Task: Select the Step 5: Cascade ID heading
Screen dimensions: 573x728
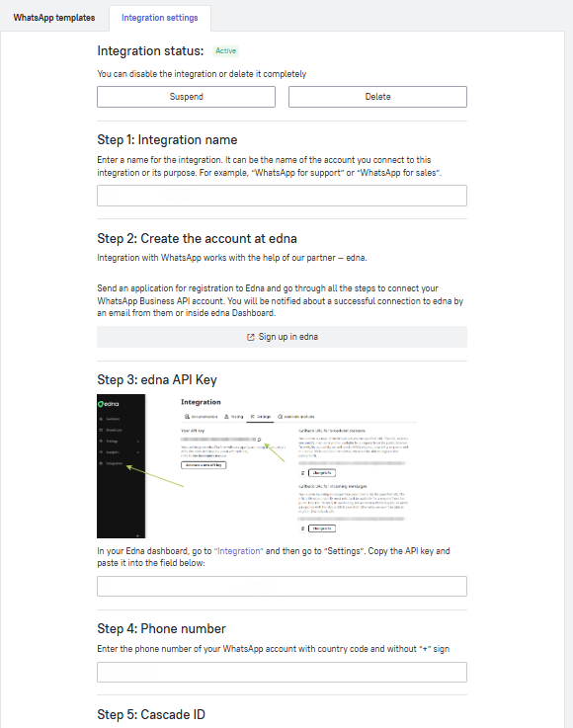Action: point(151,714)
